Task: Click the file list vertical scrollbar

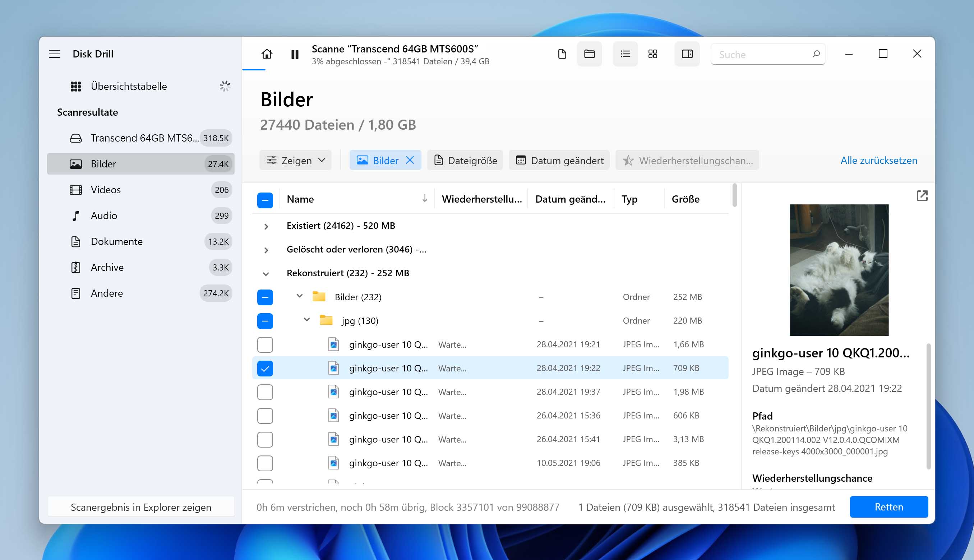Action: [x=734, y=195]
